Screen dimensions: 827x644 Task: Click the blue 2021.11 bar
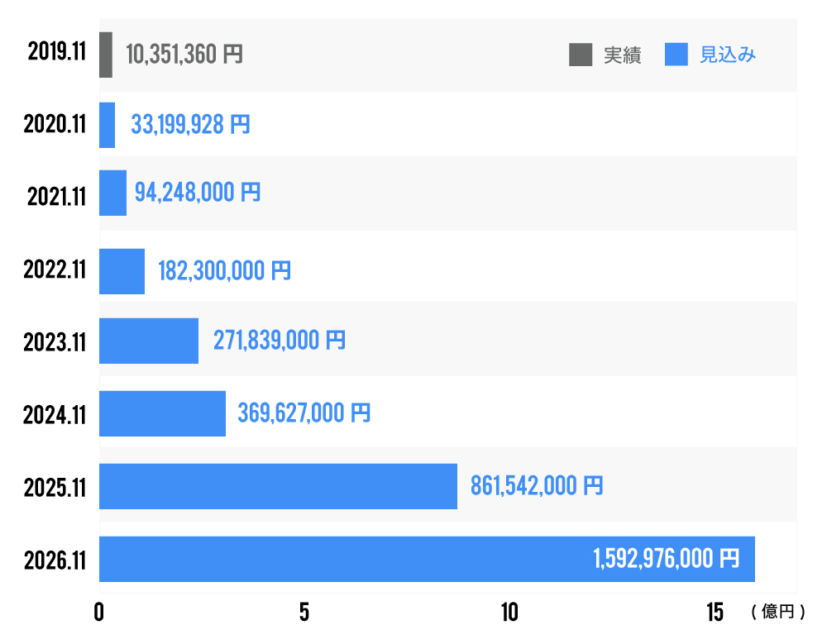112,193
